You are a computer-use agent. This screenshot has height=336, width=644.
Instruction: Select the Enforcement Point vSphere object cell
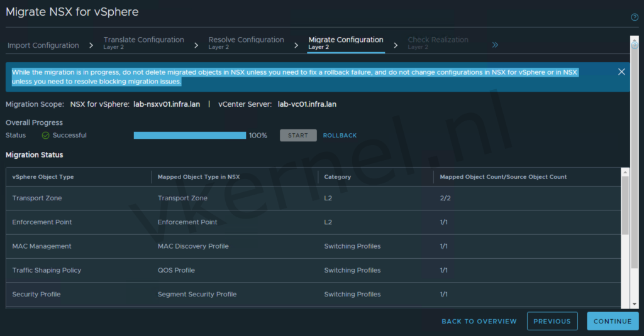pyautogui.click(x=42, y=222)
